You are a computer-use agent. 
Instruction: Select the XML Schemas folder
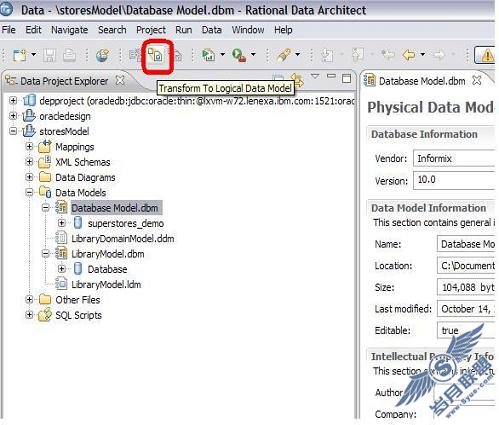coord(83,162)
